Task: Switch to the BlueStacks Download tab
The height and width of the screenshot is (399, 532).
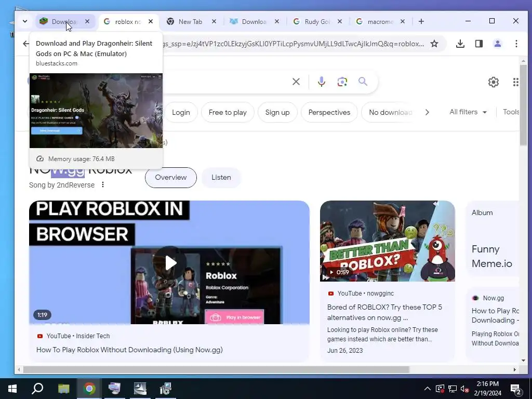Action: [64, 21]
